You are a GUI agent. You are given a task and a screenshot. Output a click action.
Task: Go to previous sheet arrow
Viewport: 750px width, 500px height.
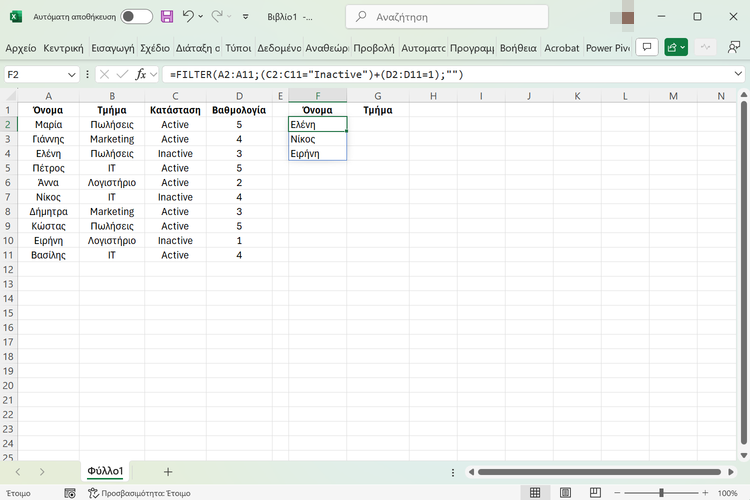[x=18, y=472]
